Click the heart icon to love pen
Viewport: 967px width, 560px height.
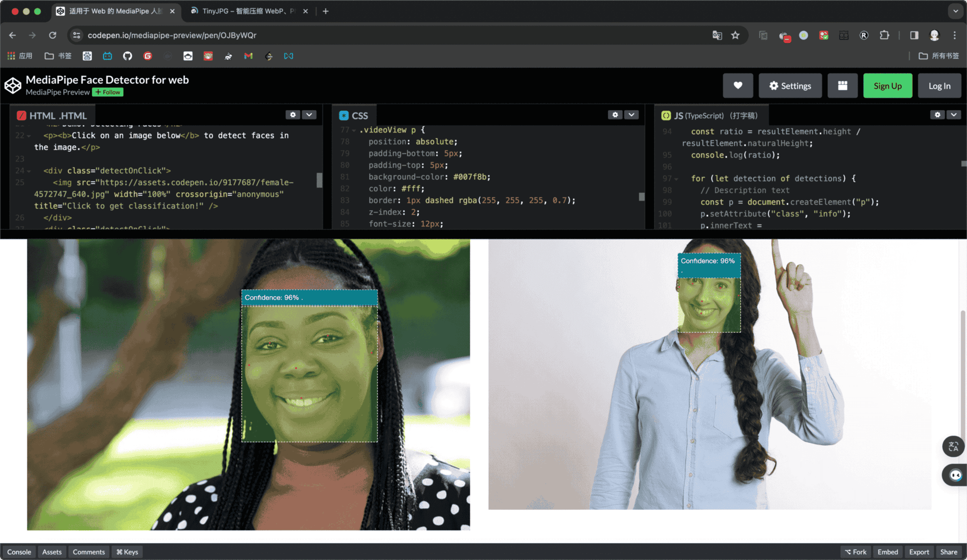tap(738, 86)
